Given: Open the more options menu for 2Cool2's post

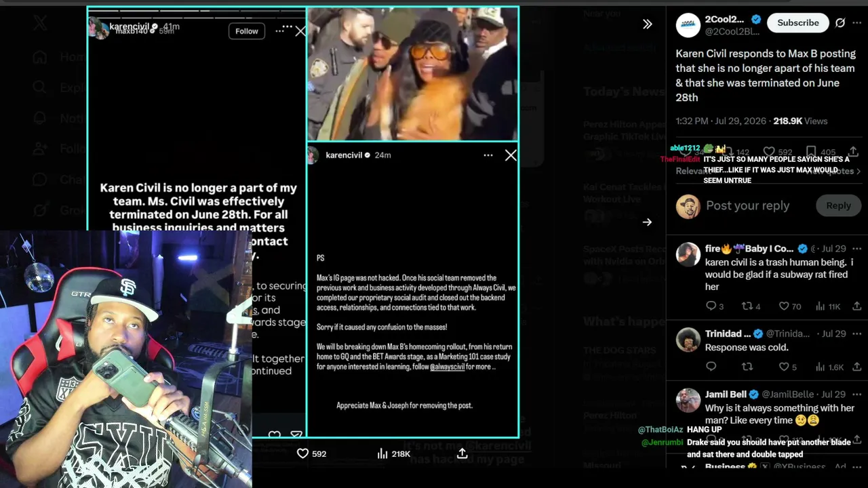Looking at the screenshot, I should [857, 22].
